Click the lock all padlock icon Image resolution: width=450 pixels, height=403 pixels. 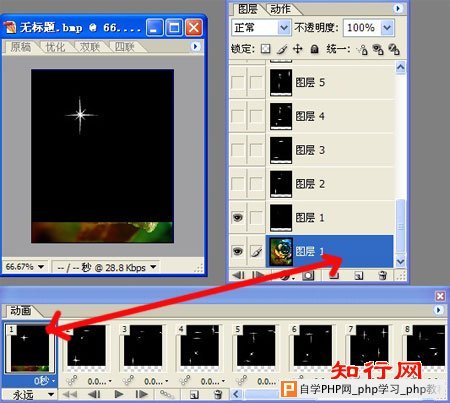tap(314, 49)
